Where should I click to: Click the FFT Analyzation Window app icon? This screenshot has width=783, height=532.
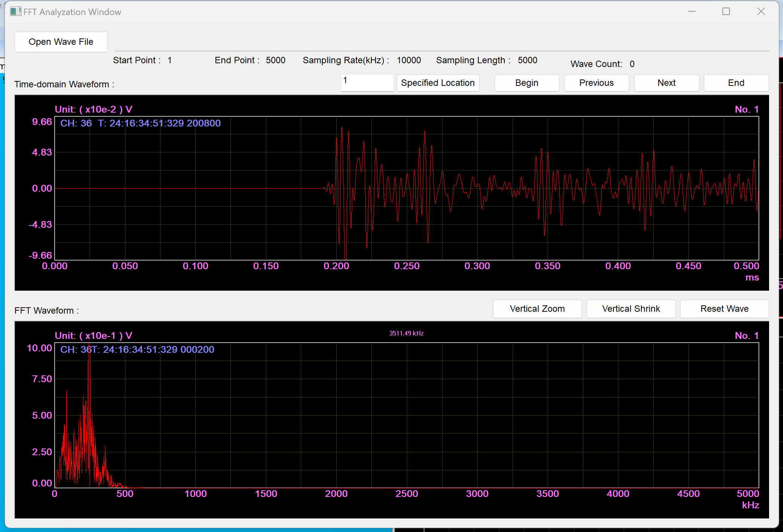tap(15, 12)
